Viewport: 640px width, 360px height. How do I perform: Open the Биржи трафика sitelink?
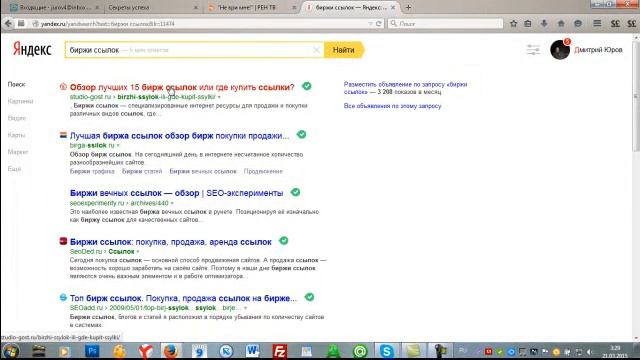coord(92,171)
